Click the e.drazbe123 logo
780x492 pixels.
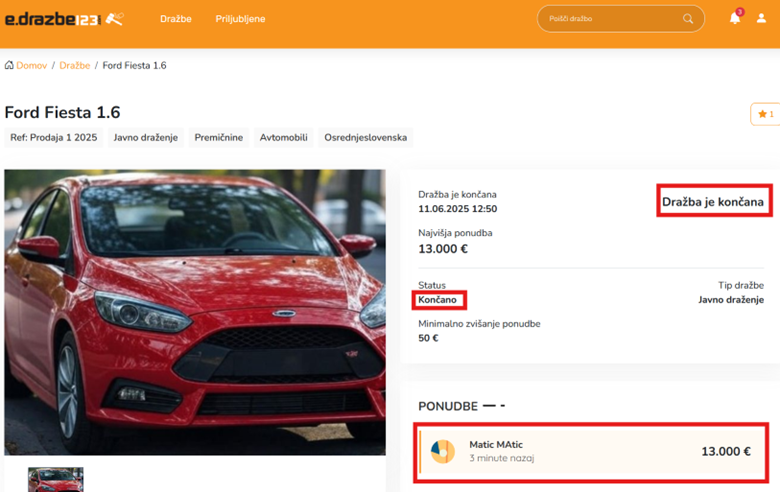64,18
